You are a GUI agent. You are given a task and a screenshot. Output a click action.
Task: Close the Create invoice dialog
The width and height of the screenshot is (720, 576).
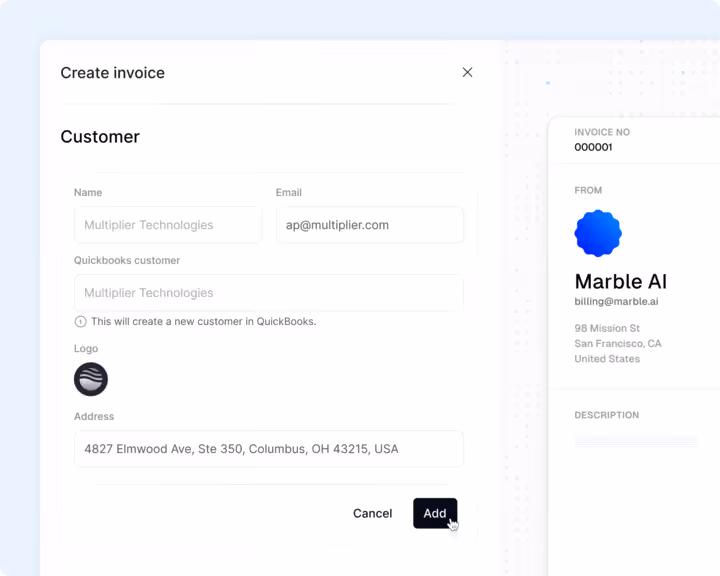tap(467, 72)
